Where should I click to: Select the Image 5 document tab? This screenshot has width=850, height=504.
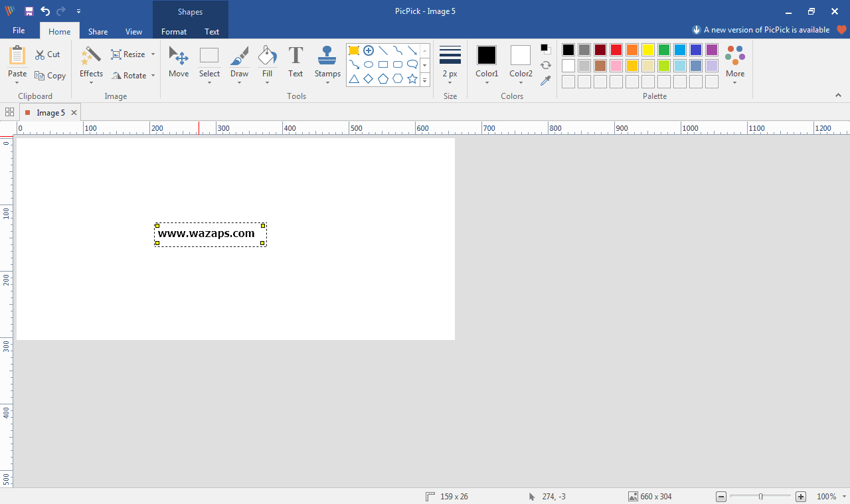[50, 113]
